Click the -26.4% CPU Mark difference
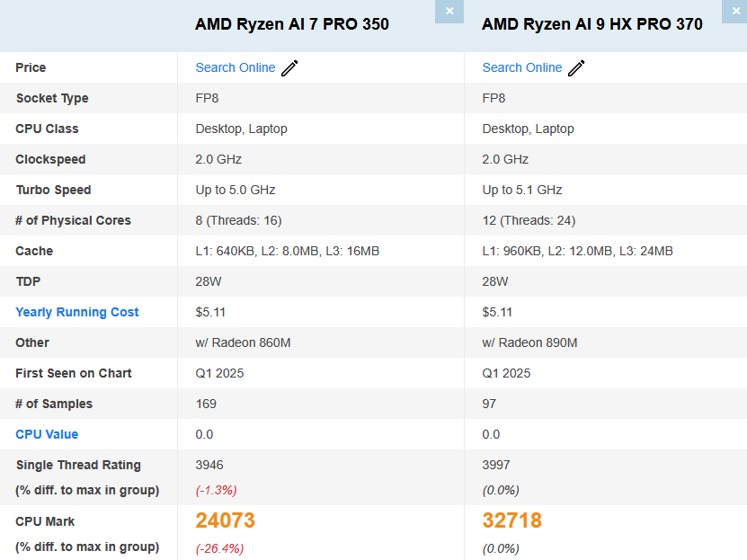The height and width of the screenshot is (560, 747). pyautogui.click(x=219, y=548)
